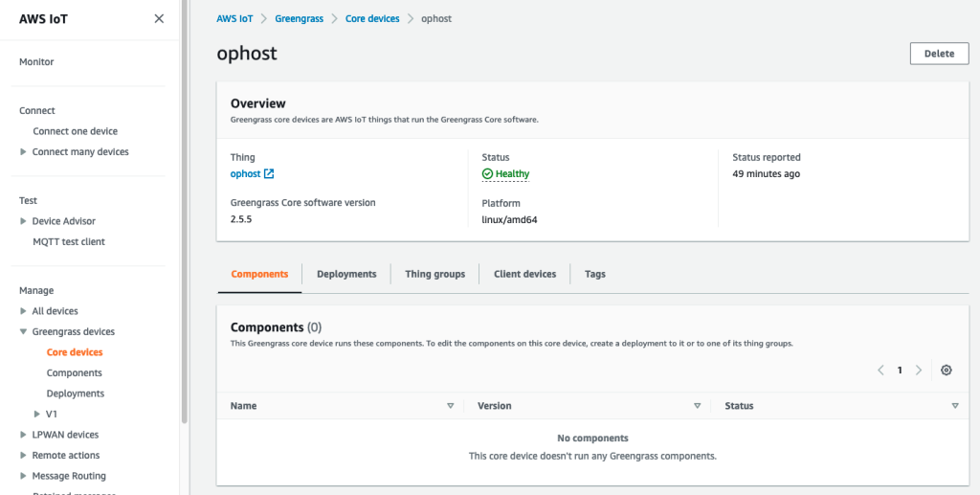980x495 pixels.
Task: Switch to the Deployments tab
Action: [346, 275]
